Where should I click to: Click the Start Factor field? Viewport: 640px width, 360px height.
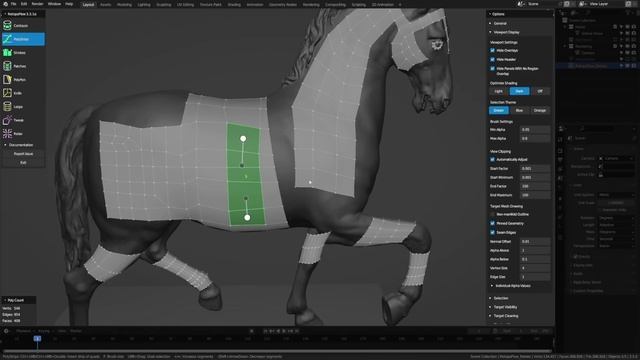(x=535, y=169)
